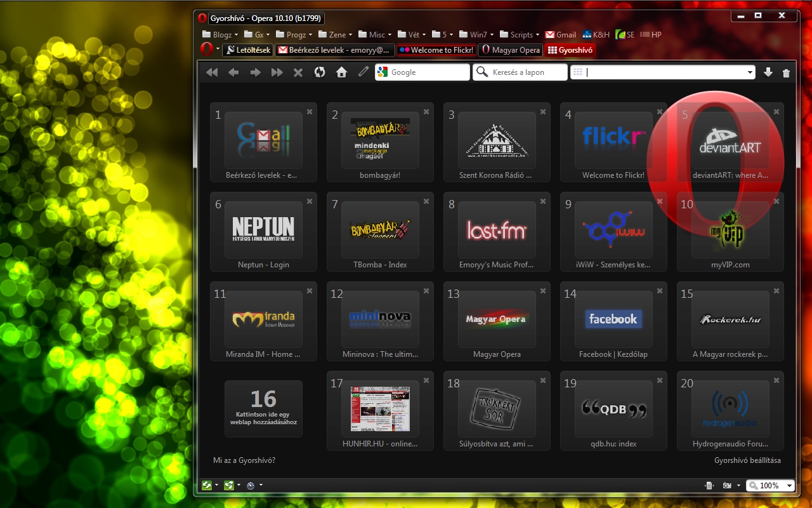This screenshot has width=812, height=508.
Task: Click the Keresés a lapon find field
Action: pyautogui.click(x=520, y=72)
